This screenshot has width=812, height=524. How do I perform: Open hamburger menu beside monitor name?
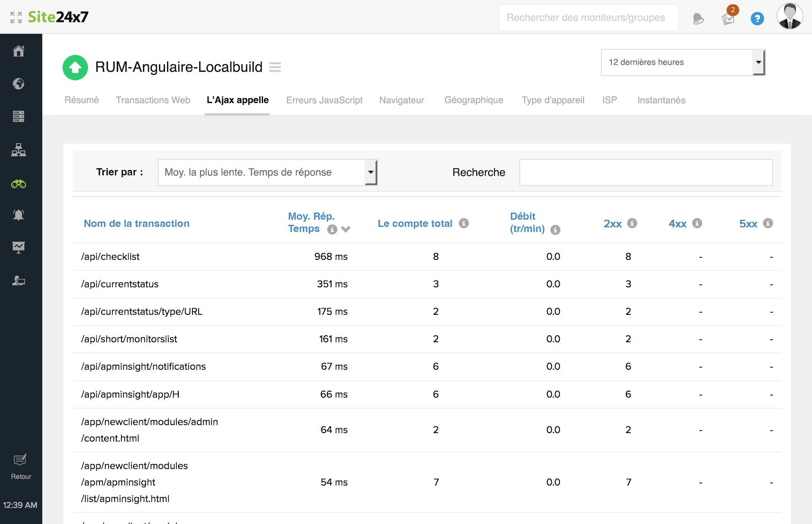(275, 67)
